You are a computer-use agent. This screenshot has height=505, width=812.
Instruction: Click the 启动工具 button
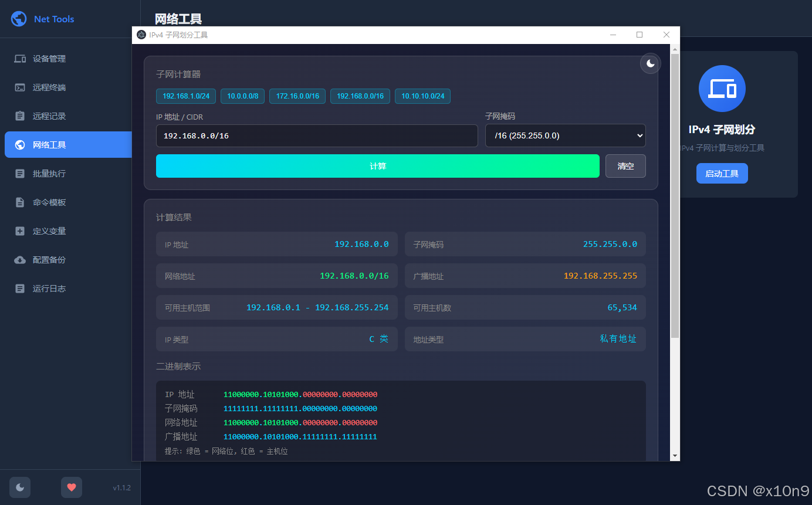(x=722, y=174)
